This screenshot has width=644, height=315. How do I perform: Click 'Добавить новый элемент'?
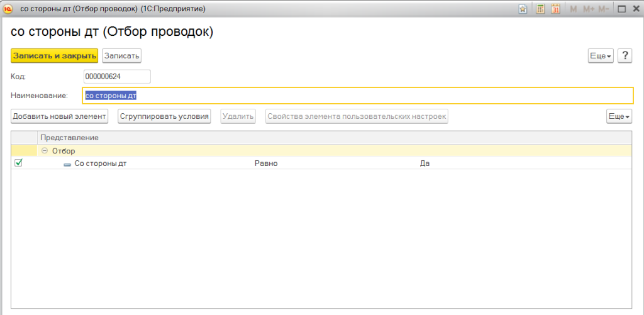(60, 116)
